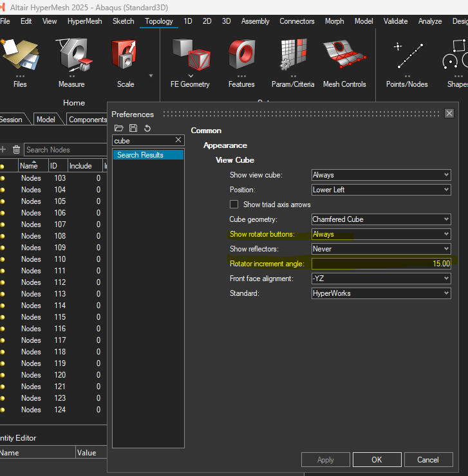Select the Mesh Controls tool

point(344,56)
